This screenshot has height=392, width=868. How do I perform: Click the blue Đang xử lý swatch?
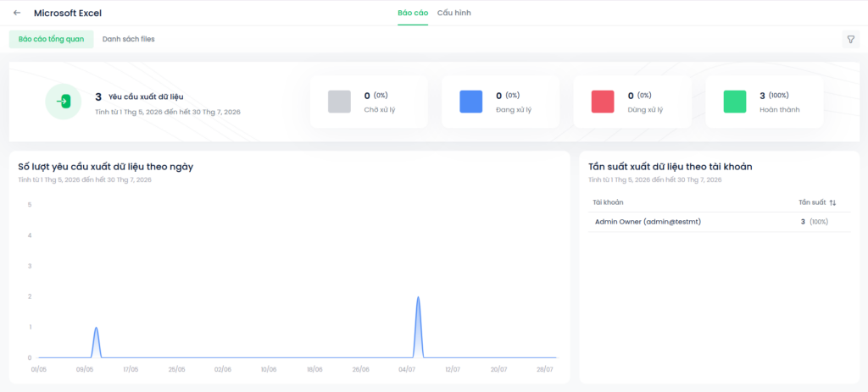471,102
